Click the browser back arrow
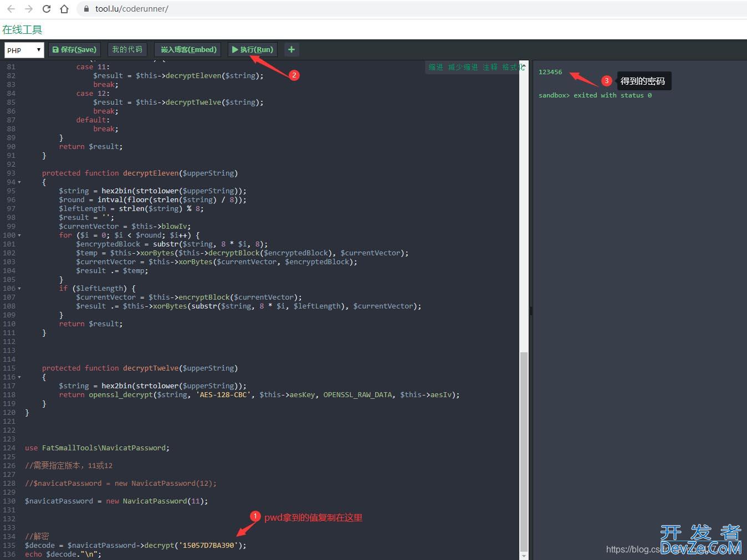 (11, 9)
